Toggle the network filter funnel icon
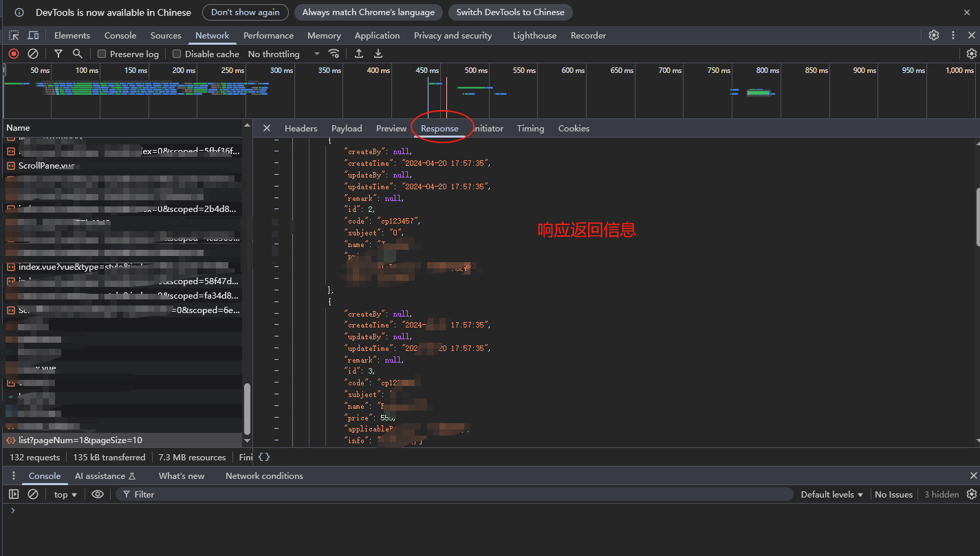 click(58, 54)
